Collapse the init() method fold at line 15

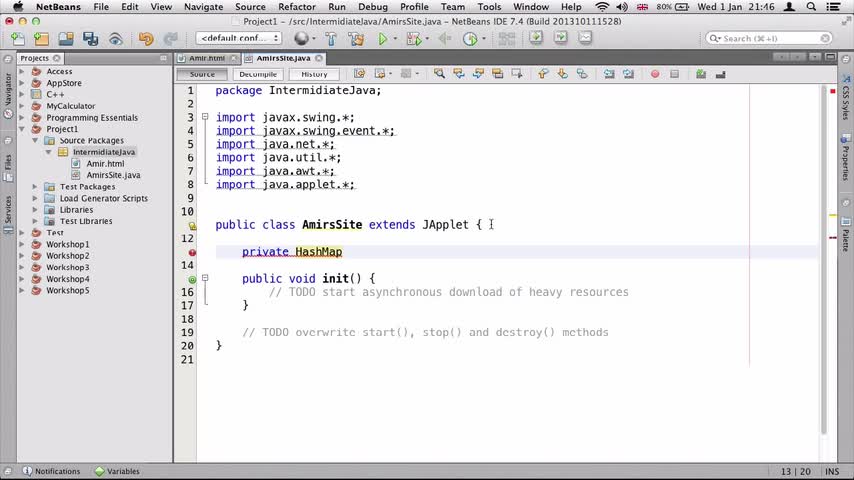[x=205, y=278]
